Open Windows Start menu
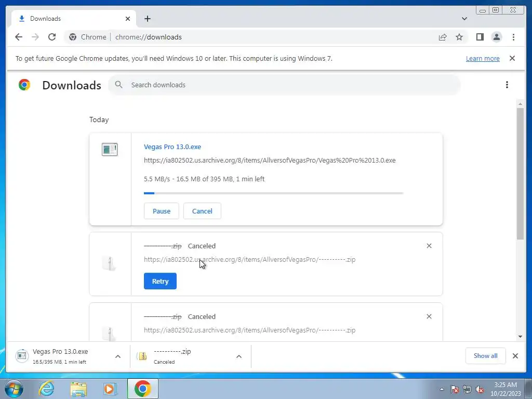This screenshot has height=399, width=532. pos(14,389)
